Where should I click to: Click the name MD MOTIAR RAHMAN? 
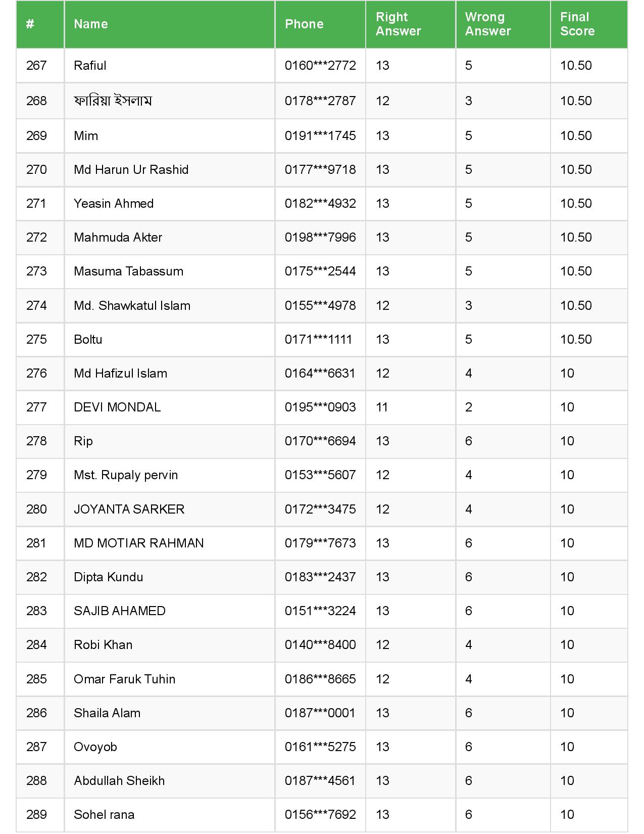138,543
